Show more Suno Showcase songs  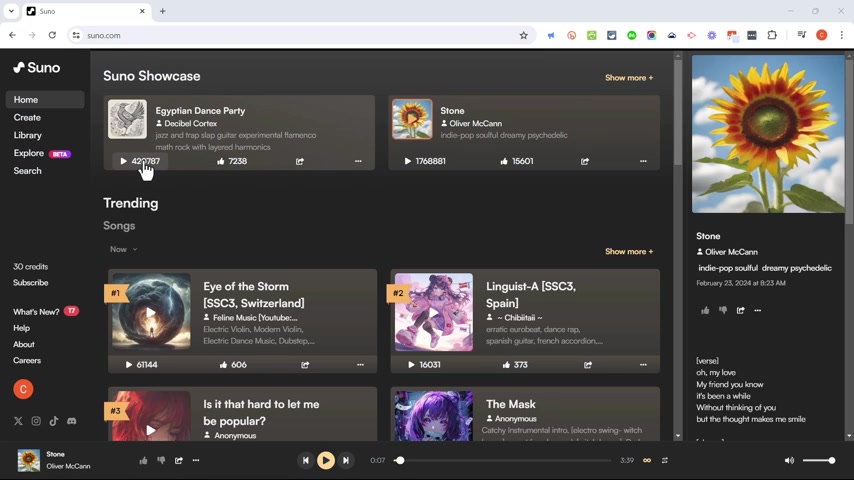(x=629, y=78)
